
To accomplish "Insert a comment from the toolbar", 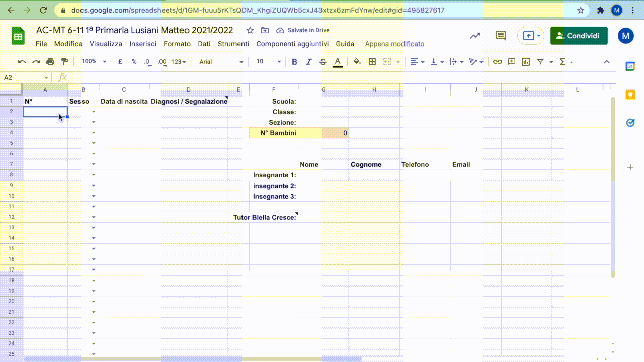I will 512,62.
